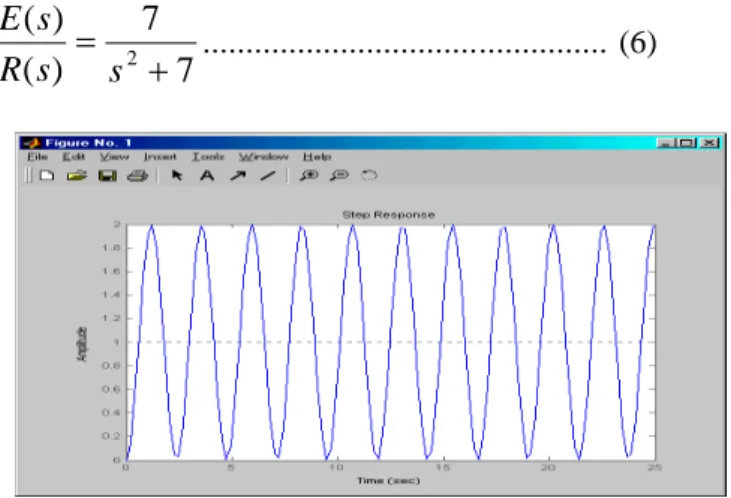Viewport: 731px width, 498px height.
Task: Select the Add Text 'A' tool
Action: point(207,176)
